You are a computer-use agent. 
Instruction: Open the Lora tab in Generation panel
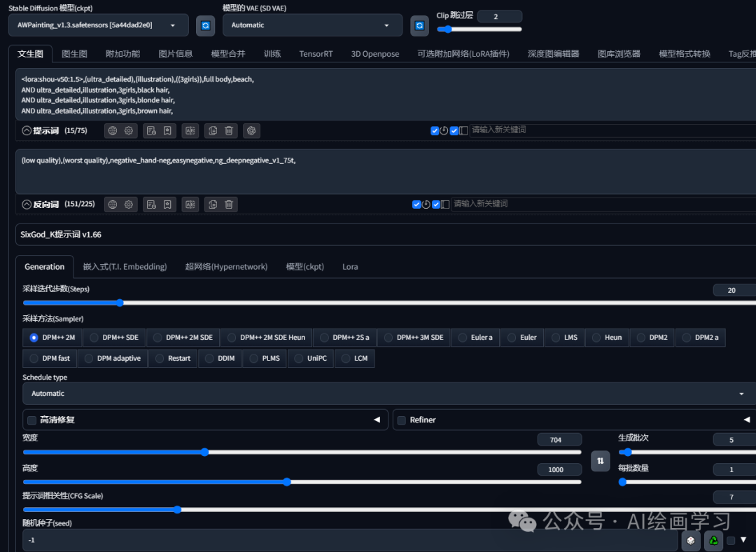pyautogui.click(x=350, y=266)
